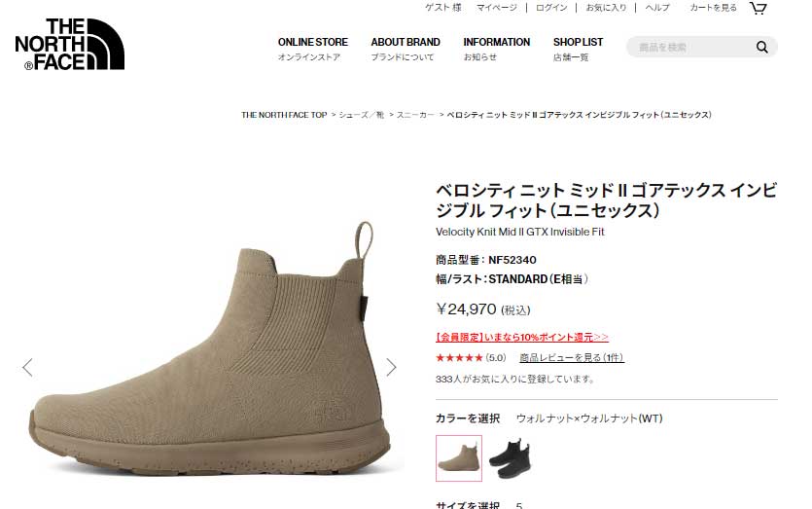Open the ログイン link

click(551, 8)
